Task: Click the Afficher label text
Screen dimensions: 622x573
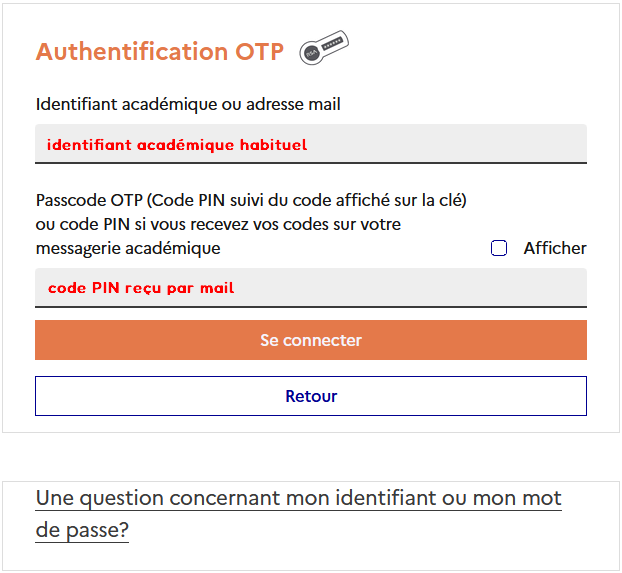Action: (555, 248)
